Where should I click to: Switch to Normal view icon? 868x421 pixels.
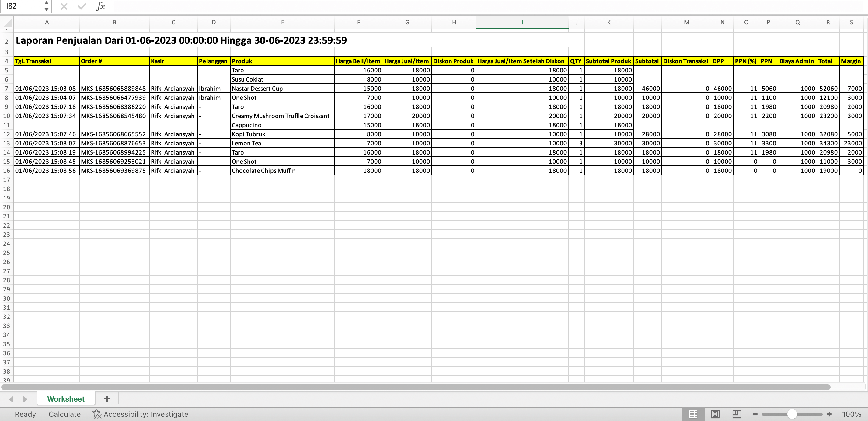point(693,414)
